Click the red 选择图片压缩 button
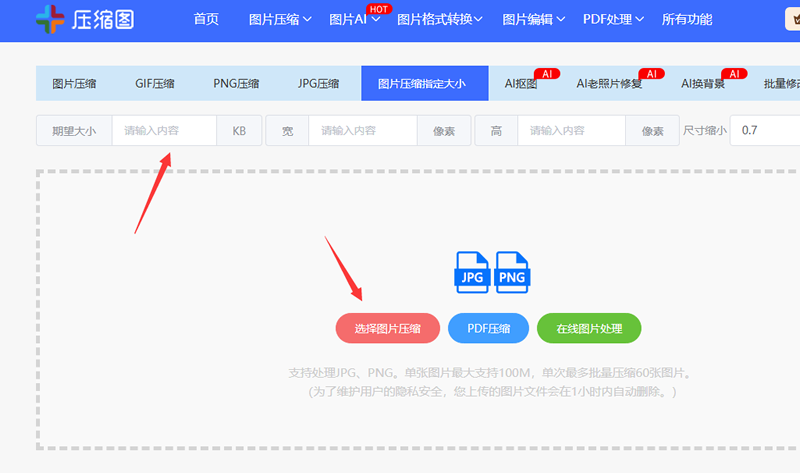The height and width of the screenshot is (473, 800). click(x=387, y=328)
